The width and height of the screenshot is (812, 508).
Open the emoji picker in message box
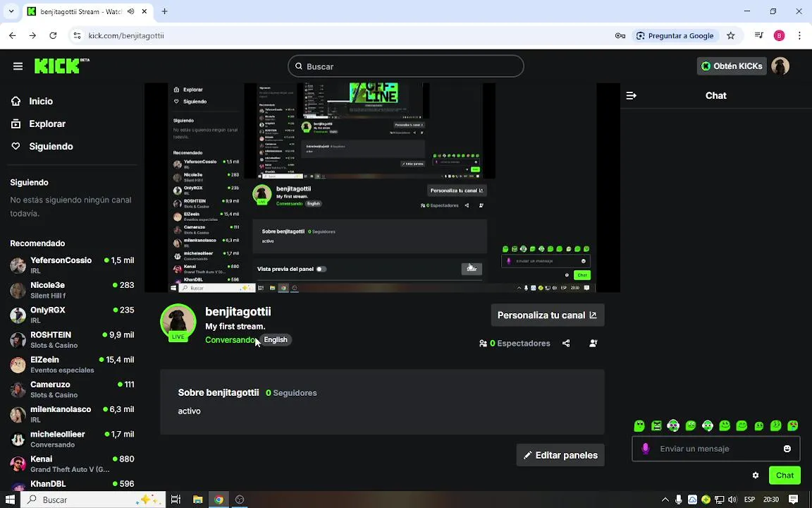787,449
